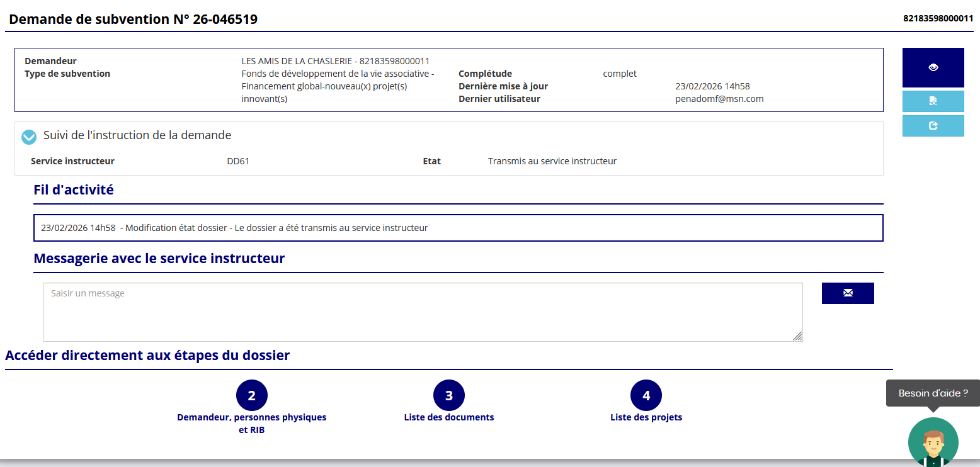Click the document download icon button
Viewport: 980px width, 467px height.
point(933,101)
